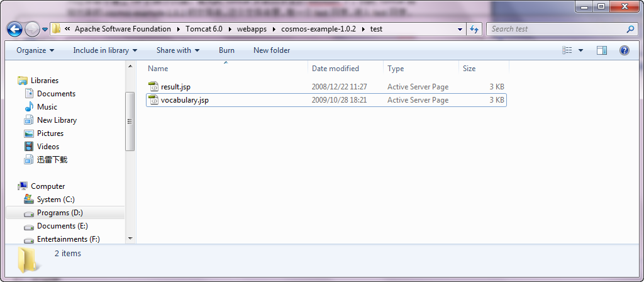Open 迅雷下载 library in sidebar
Image resolution: width=644 pixels, height=282 pixels.
pyautogui.click(x=52, y=159)
